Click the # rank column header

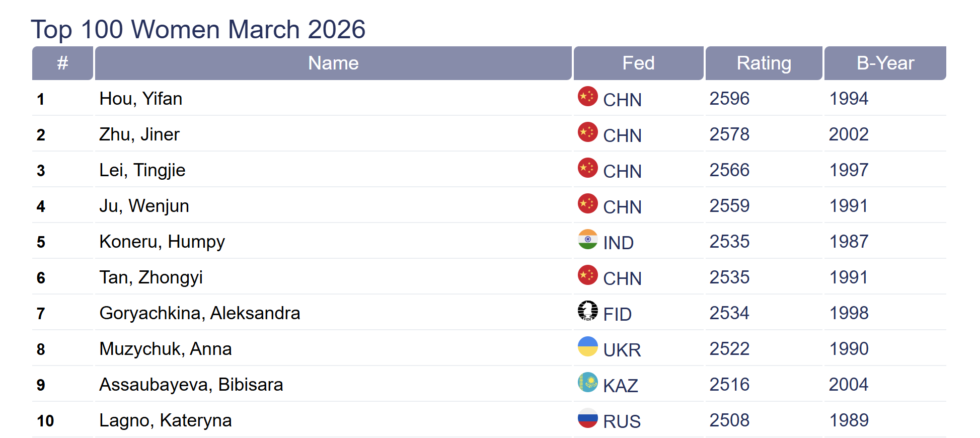coord(62,63)
